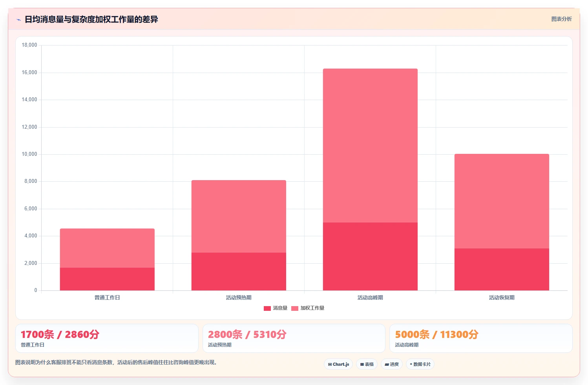Click the 1700条 / 2860分 stat card

coord(107,338)
